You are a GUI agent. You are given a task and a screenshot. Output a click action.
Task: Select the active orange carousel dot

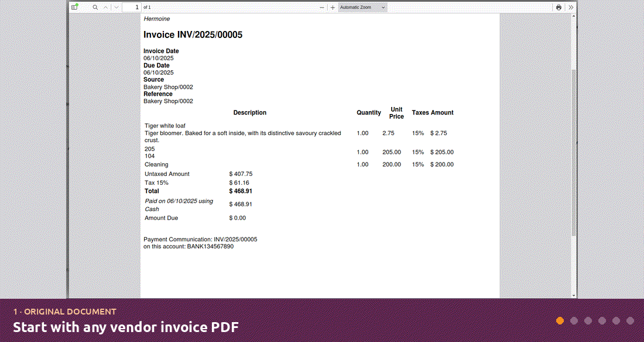[560, 321]
